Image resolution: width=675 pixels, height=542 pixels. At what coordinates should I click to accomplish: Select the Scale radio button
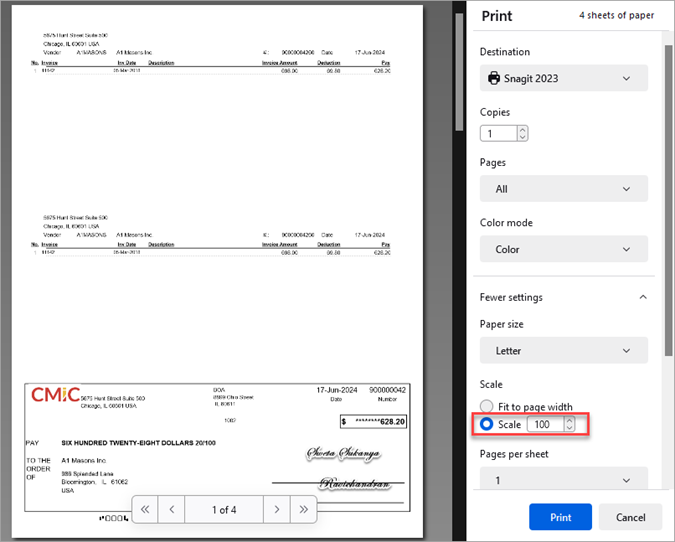point(486,424)
